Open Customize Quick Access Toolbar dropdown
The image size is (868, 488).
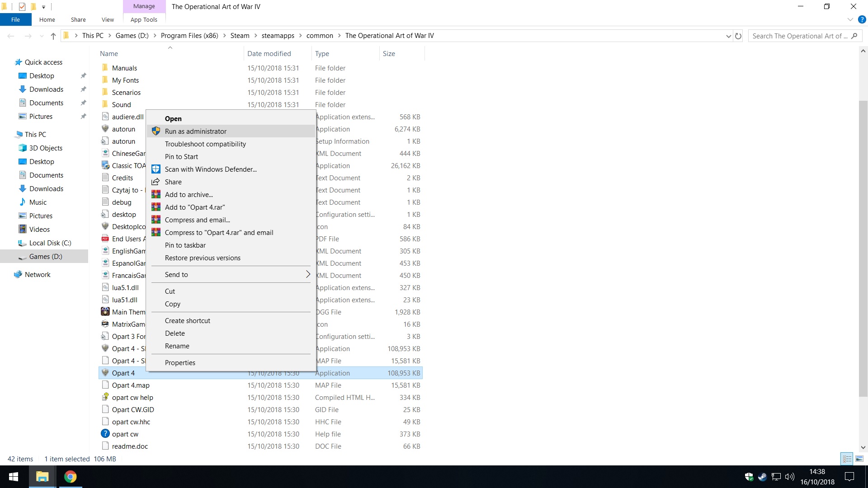[43, 7]
